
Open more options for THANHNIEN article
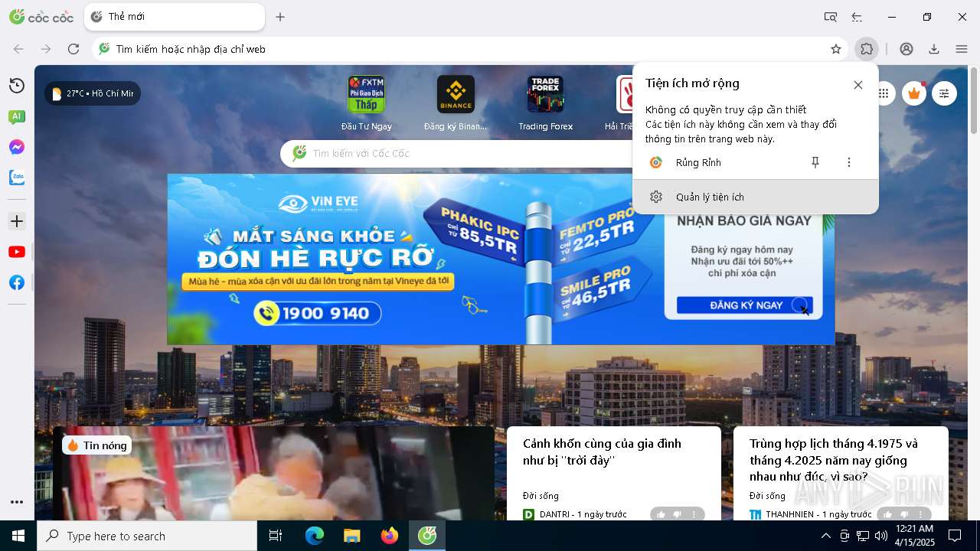point(921,514)
